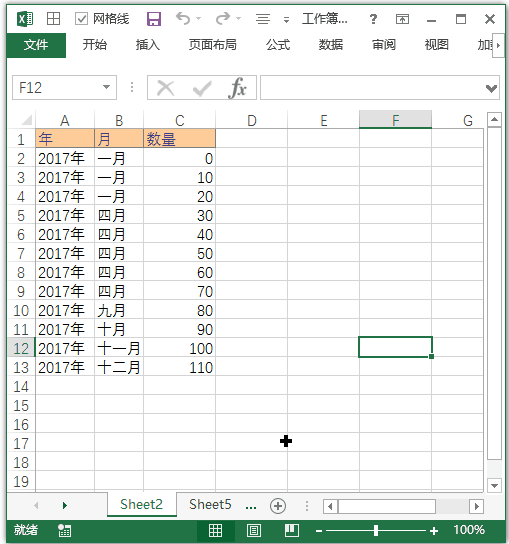
Task: Click the vertical scrollbar down arrow
Action: tap(494, 485)
